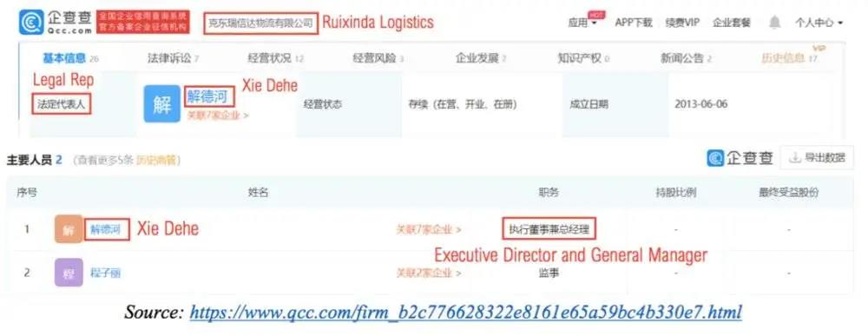Viewport: 868px width, 336px height.
Task: Click the company name search field
Action: [x=260, y=23]
